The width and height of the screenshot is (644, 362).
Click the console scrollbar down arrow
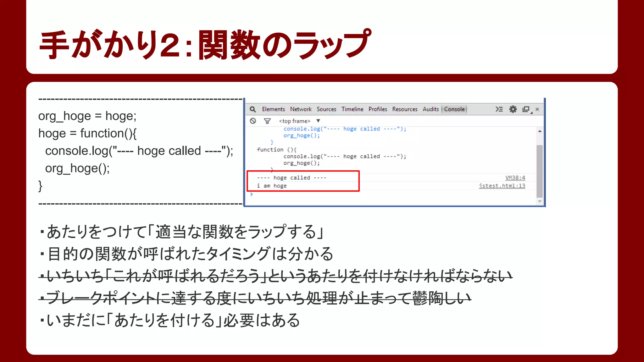coord(540,201)
